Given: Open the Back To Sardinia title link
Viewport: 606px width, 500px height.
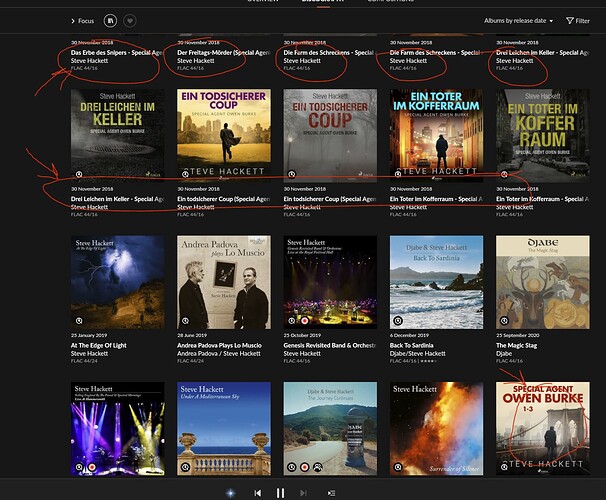Looking at the screenshot, I should click(411, 345).
